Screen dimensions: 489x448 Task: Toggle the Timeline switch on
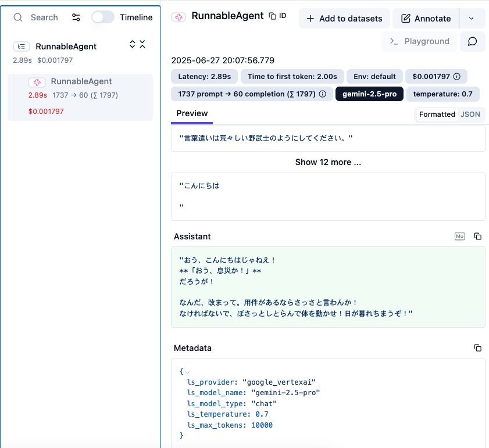tap(103, 17)
